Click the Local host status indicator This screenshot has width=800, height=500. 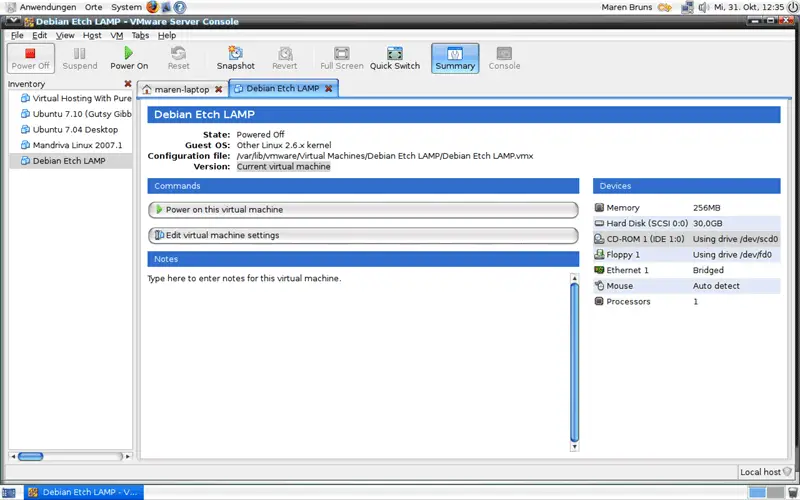pyautogui.click(x=765, y=472)
